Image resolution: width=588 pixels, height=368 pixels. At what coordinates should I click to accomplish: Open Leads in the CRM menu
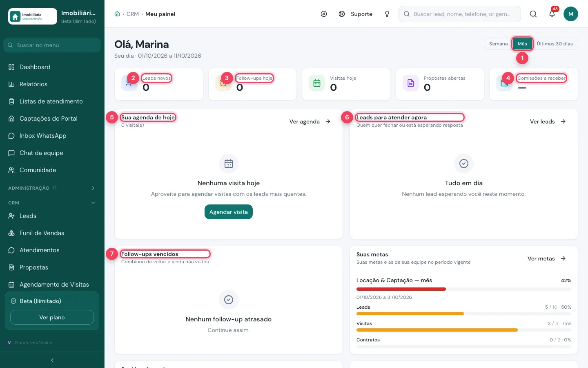pos(52,216)
